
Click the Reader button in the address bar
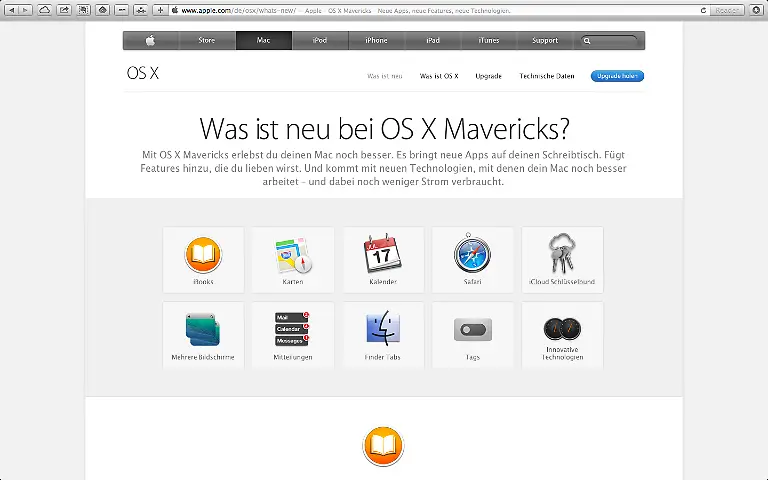(x=727, y=10)
